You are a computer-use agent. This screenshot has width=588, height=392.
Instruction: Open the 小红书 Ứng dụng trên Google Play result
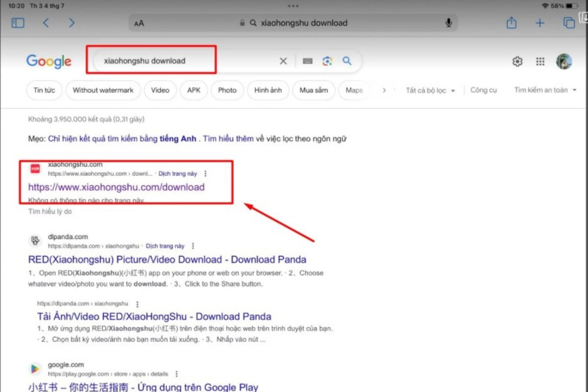click(x=143, y=387)
